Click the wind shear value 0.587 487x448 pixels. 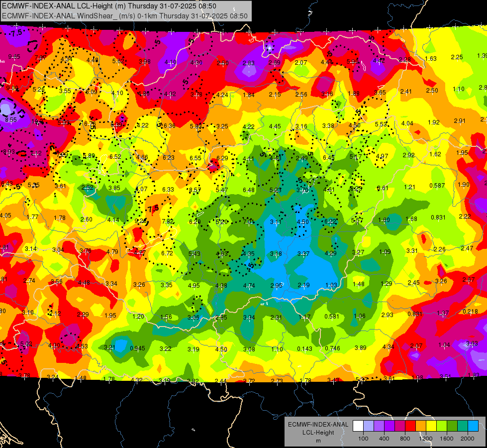(437, 186)
